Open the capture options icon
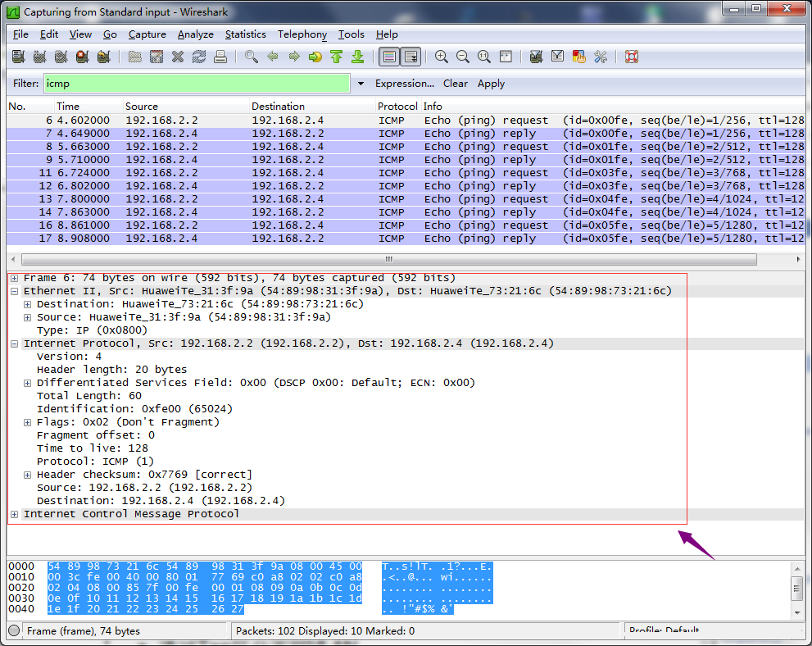The width and height of the screenshot is (812, 646). click(40, 57)
